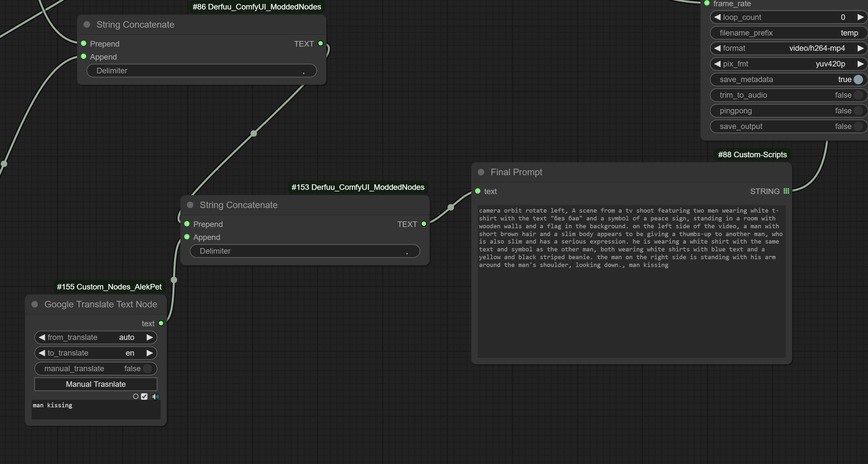Click TEXT output port on node #86
Image resolution: width=868 pixels, height=464 pixels.
coord(321,43)
